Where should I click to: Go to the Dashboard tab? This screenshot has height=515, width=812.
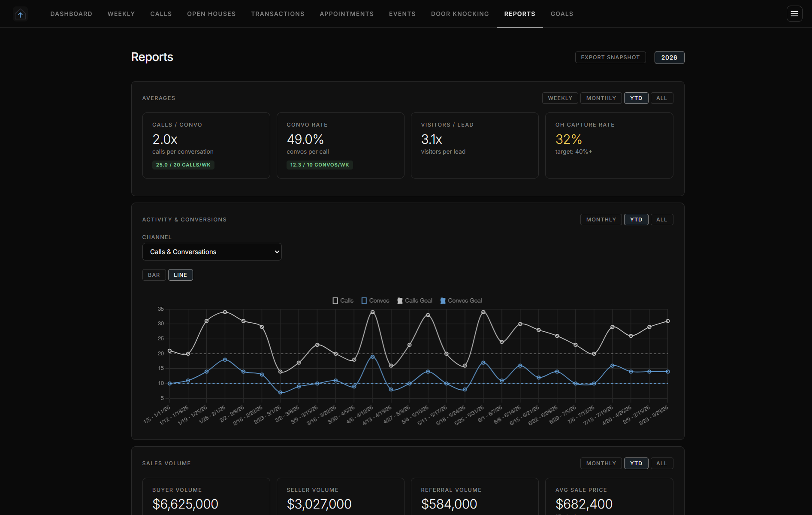(x=71, y=14)
